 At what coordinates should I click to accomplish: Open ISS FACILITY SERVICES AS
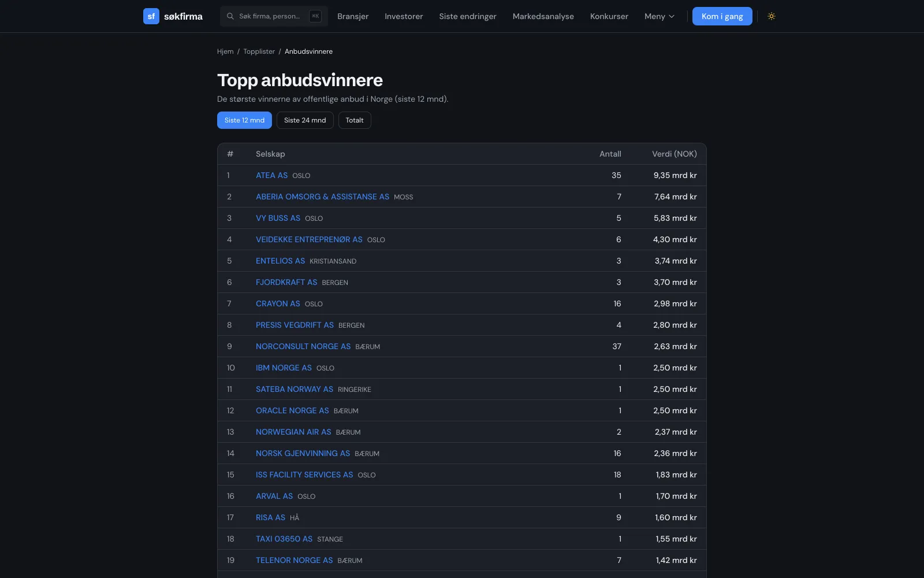(x=304, y=475)
